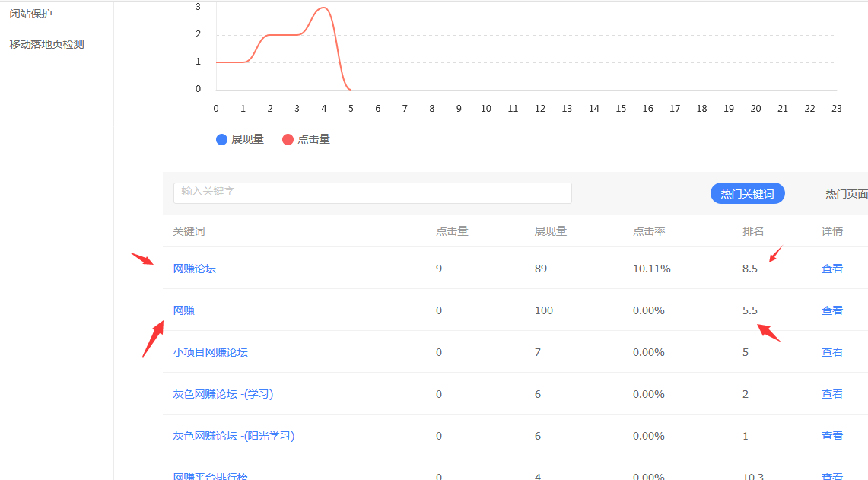Sort table by the 排名 column header
The image size is (868, 480).
pos(753,231)
